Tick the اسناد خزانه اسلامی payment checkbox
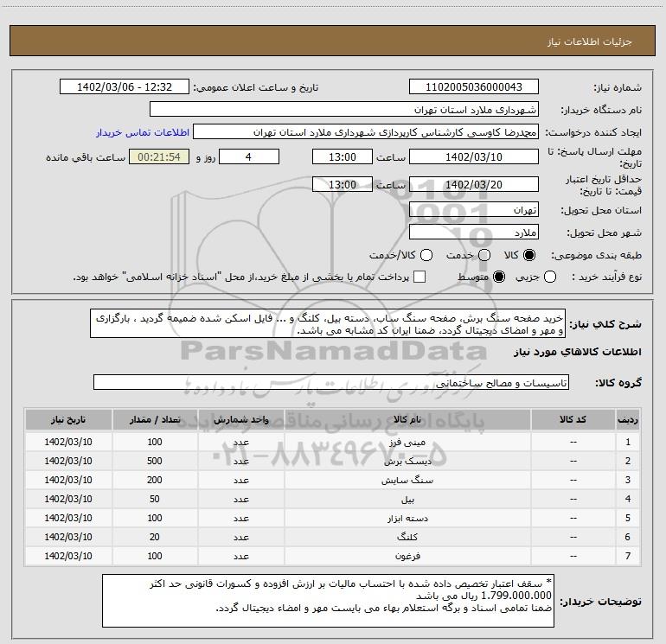The width and height of the screenshot is (666, 644). click(419, 277)
